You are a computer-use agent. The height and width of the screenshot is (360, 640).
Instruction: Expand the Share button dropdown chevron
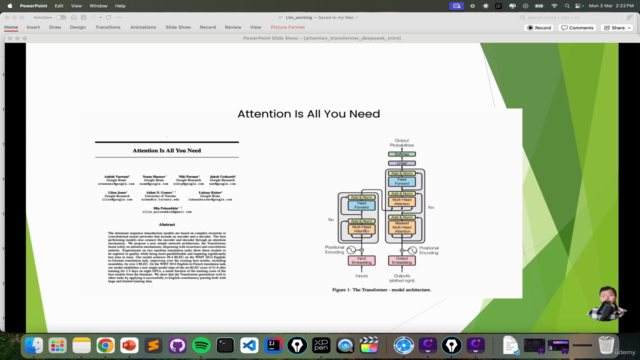[629, 28]
